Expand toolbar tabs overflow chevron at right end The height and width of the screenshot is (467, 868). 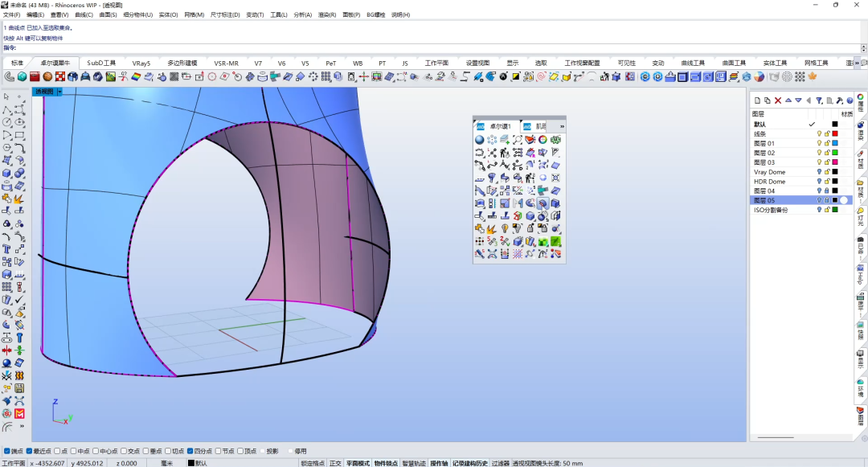(857, 63)
